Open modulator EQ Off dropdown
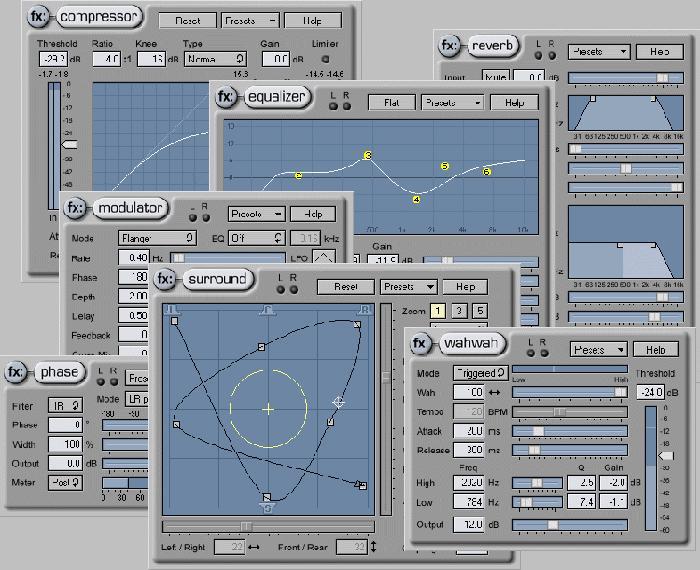700x570 pixels. point(256,238)
